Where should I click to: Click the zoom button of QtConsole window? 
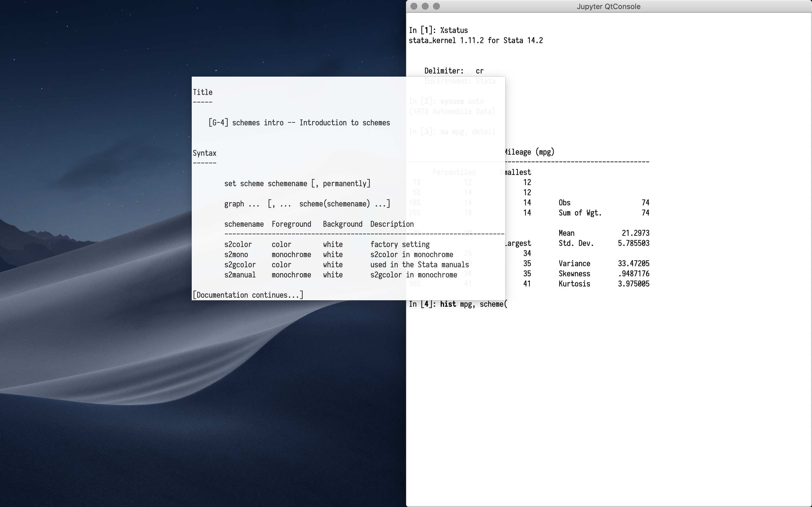[436, 6]
